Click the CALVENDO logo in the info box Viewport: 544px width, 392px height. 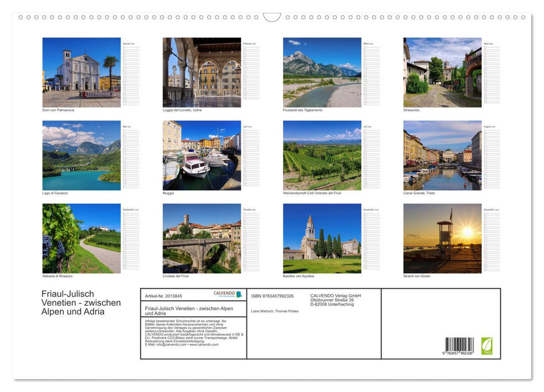tap(227, 294)
